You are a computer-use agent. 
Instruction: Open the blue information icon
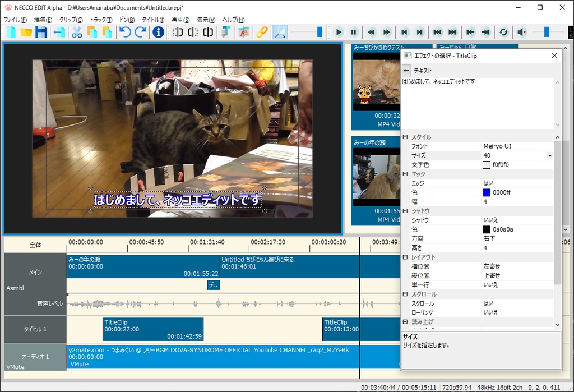click(158, 32)
